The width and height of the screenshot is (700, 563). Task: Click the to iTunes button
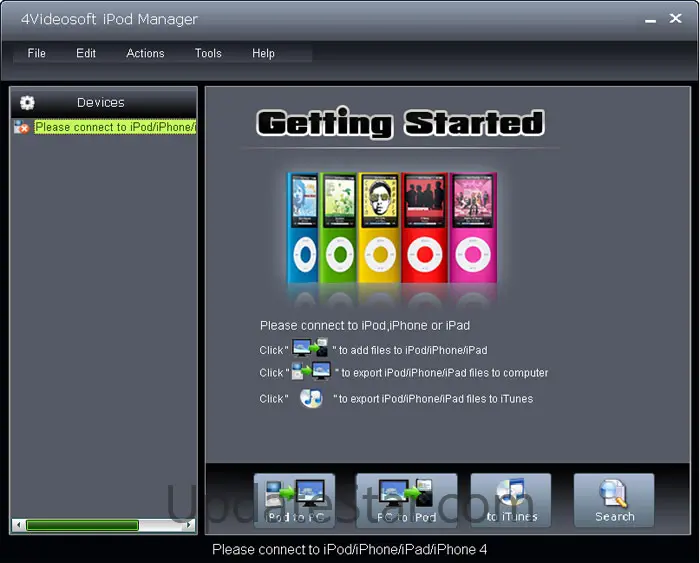coord(511,500)
